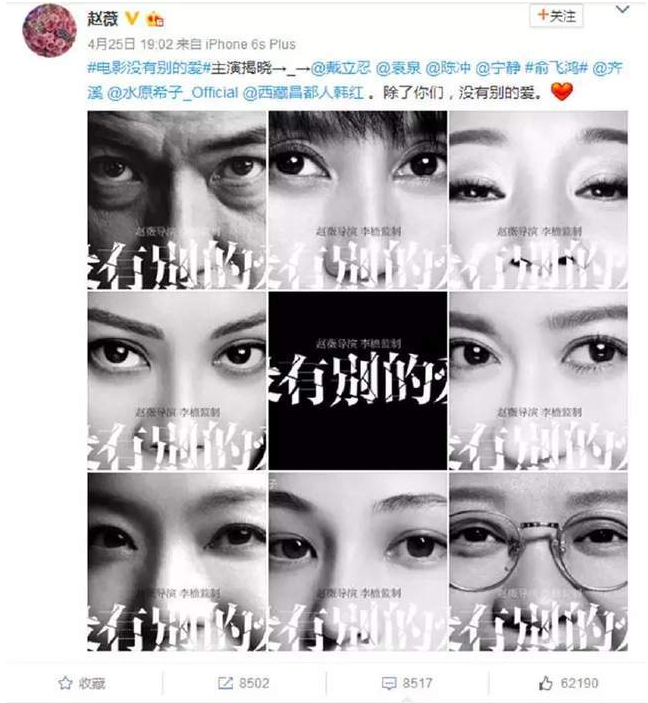Open the @戴立忍 mention link

click(341, 68)
